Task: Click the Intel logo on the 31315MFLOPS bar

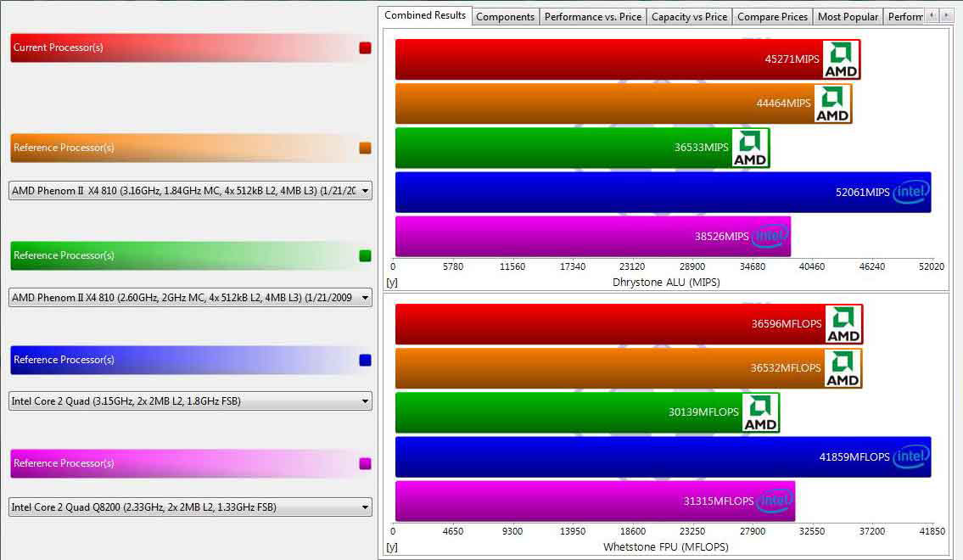Action: pyautogui.click(x=775, y=501)
